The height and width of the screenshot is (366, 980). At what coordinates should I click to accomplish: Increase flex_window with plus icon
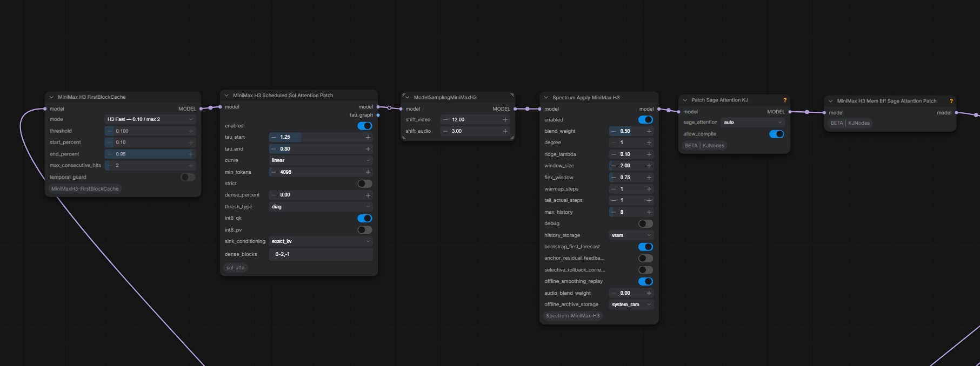point(649,178)
